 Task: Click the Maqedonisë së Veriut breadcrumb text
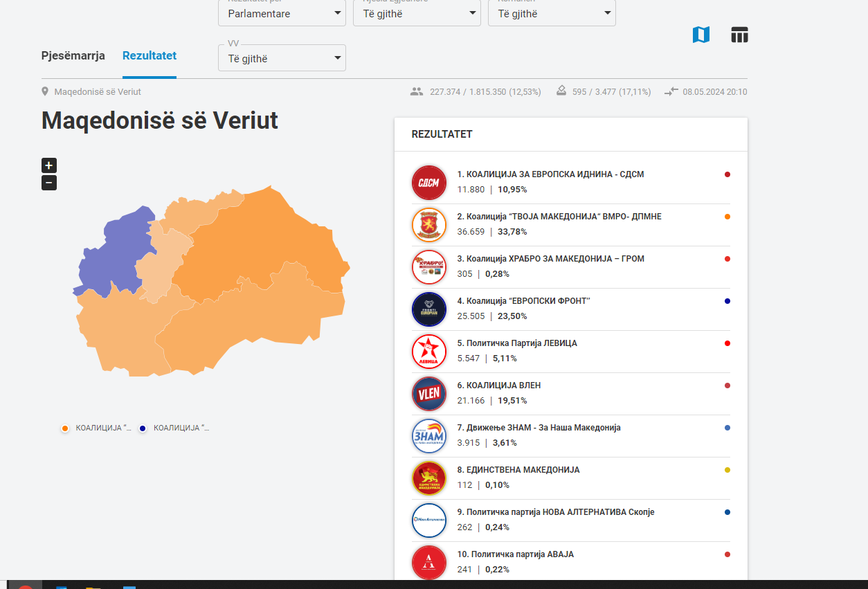tap(98, 91)
